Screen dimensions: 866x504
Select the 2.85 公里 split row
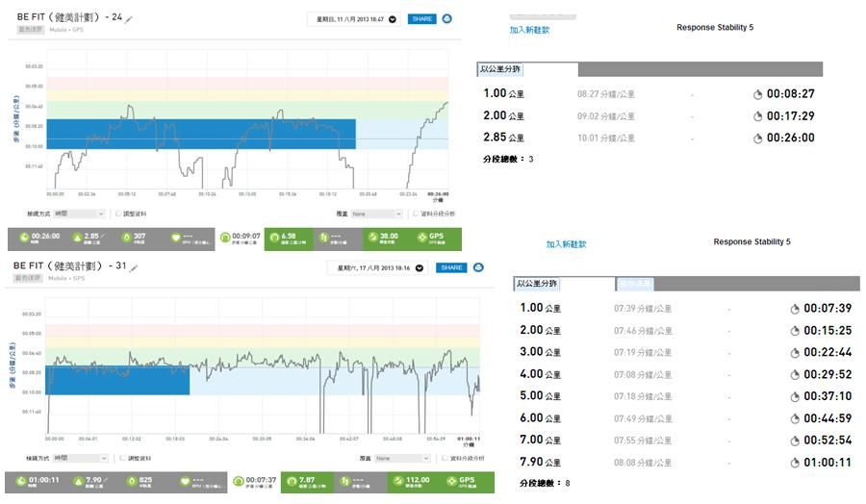[649, 138]
